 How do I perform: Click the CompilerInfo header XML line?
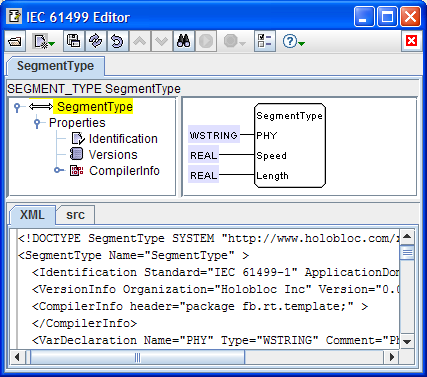[x=200, y=306]
